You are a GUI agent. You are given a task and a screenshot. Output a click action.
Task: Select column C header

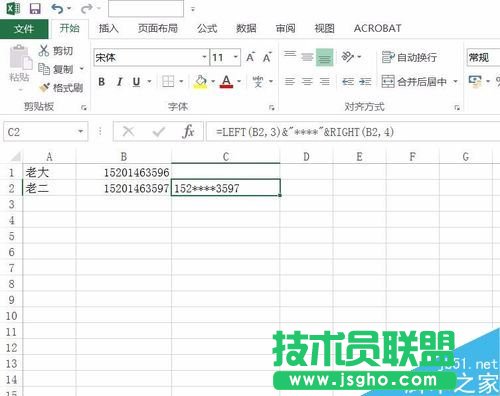point(226,157)
